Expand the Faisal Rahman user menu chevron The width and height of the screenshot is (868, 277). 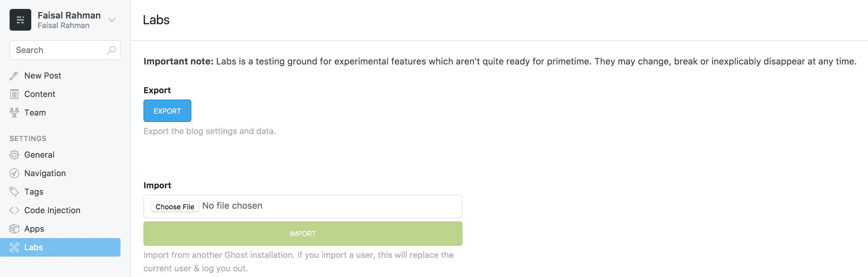(x=112, y=20)
